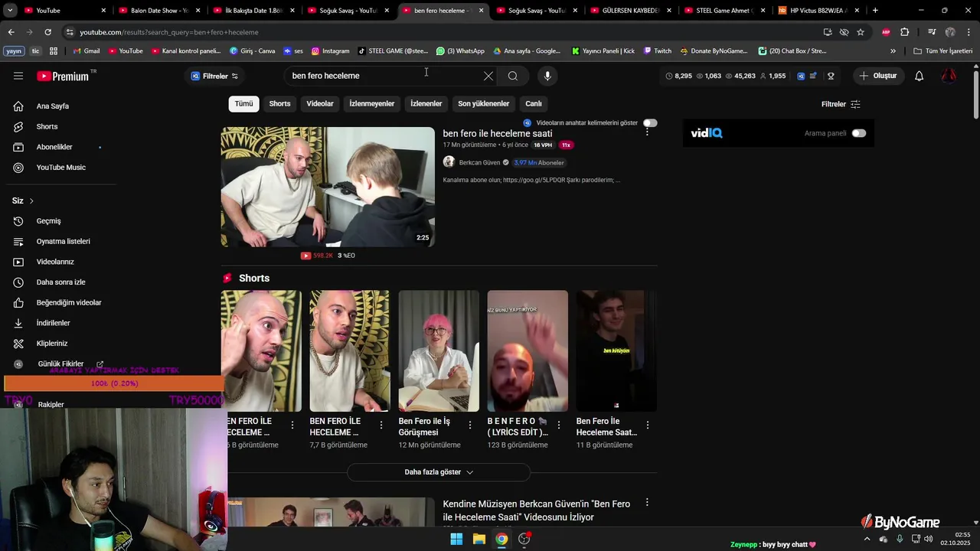
Task: Open the YouTube hamburger guide menu
Action: [x=18, y=76]
